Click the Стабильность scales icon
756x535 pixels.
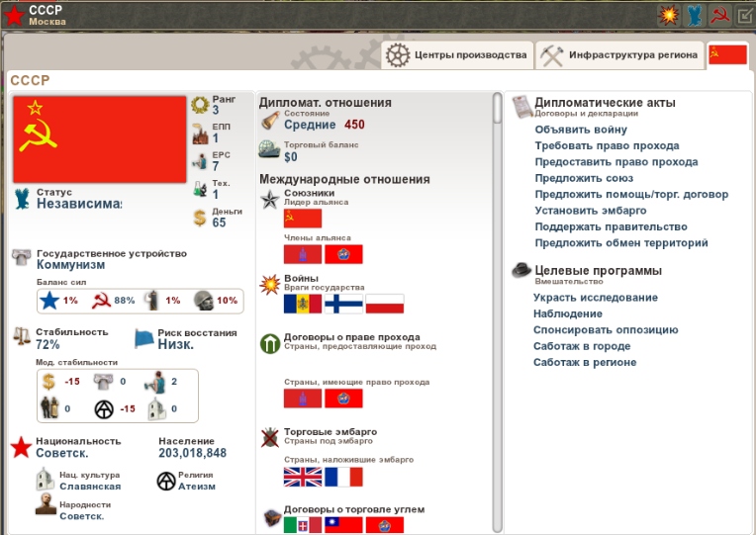21,336
